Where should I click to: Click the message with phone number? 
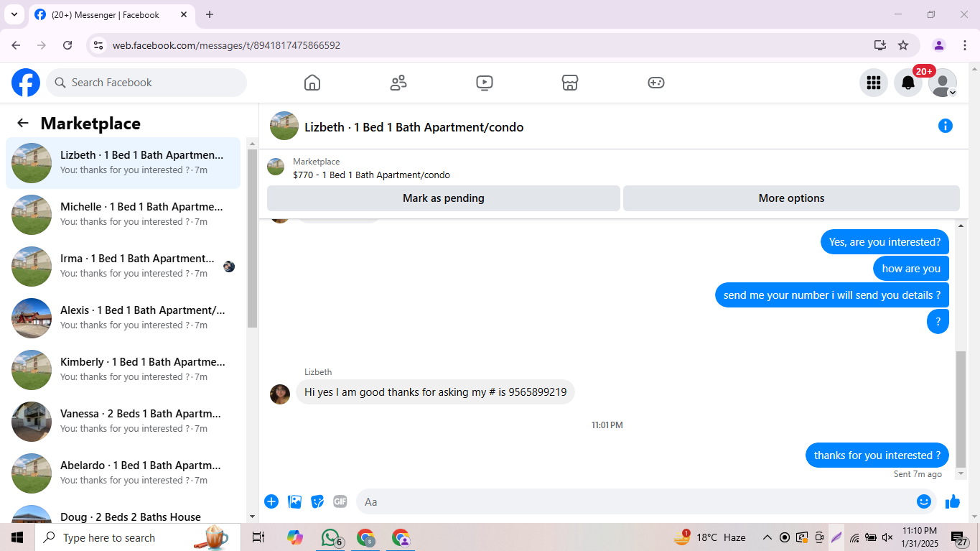[435, 392]
